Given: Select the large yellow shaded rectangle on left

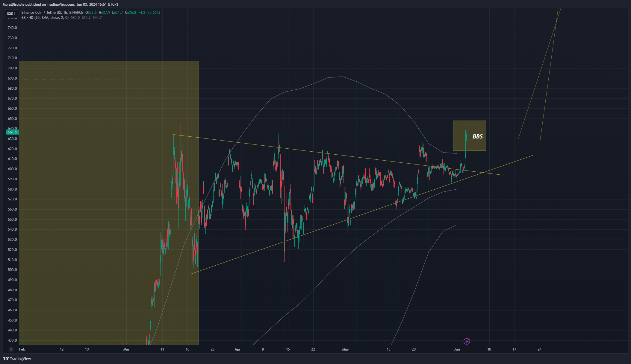Looking at the screenshot, I should 109,203.
